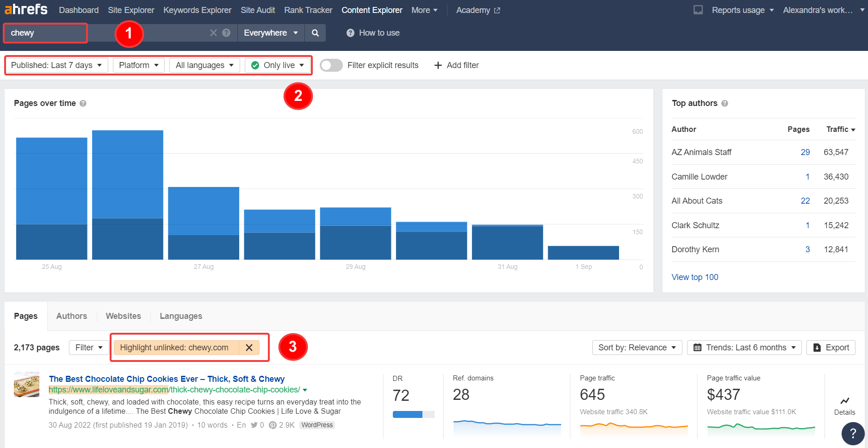
Task: Expand the Published: Last 7 days dropdown
Action: tap(56, 65)
